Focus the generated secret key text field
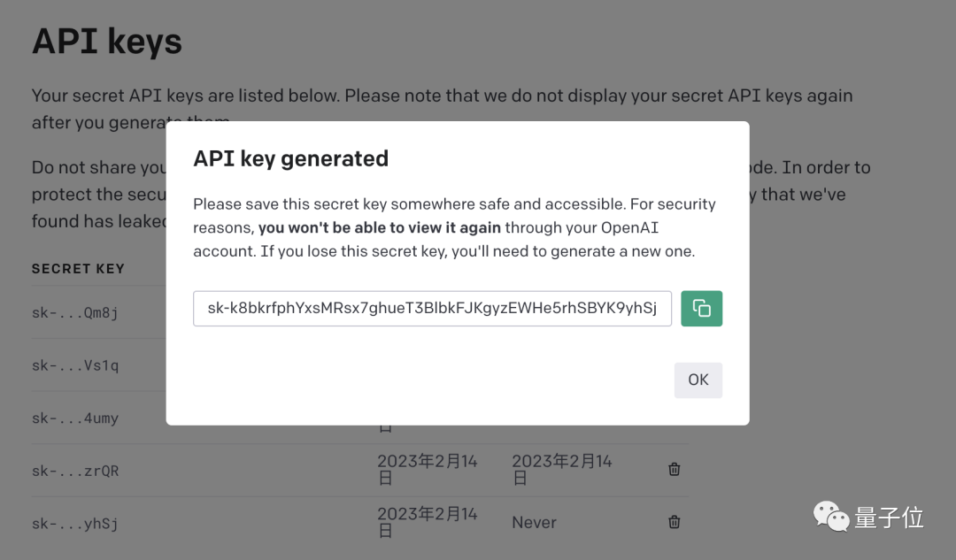The height and width of the screenshot is (560, 956). click(432, 309)
